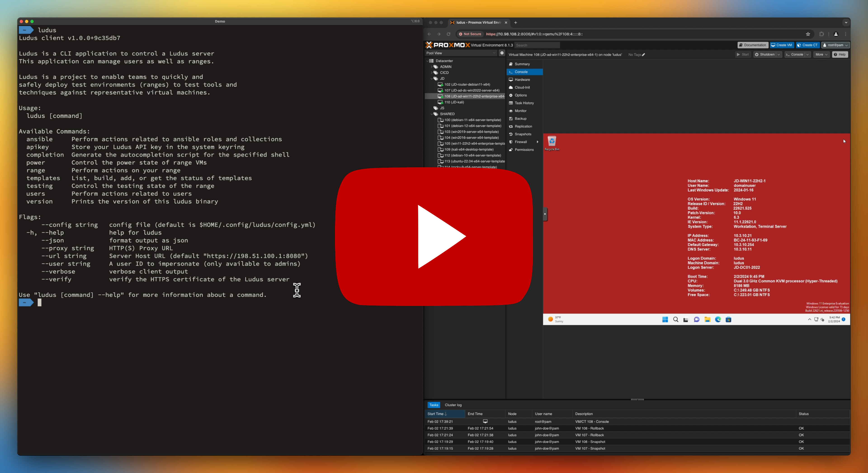Edit tags with the pencil icon

643,55
